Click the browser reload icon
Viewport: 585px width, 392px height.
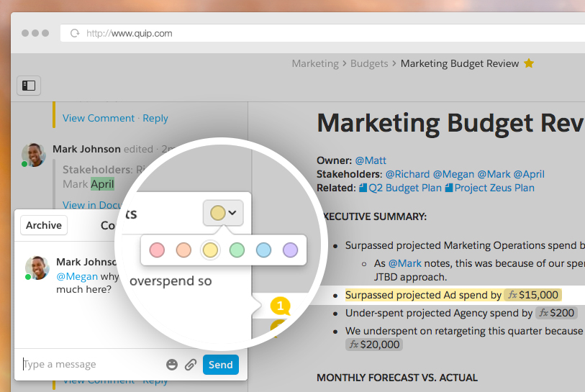click(x=75, y=33)
